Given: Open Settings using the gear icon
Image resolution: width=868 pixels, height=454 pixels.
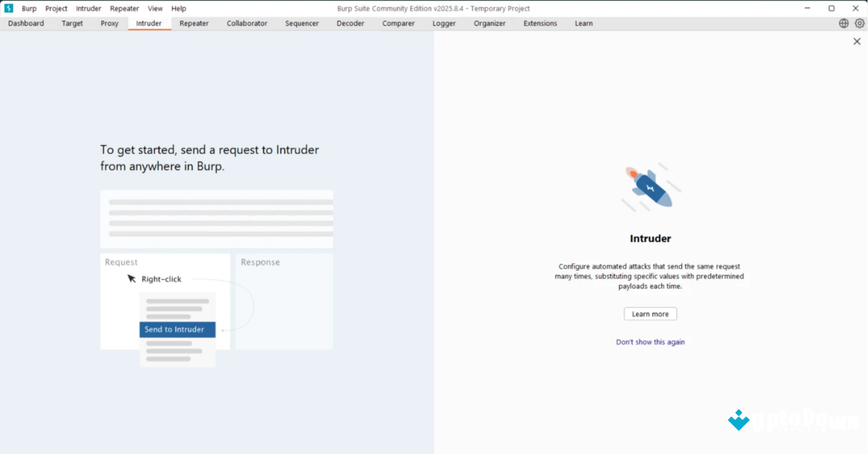Looking at the screenshot, I should 858,22.
